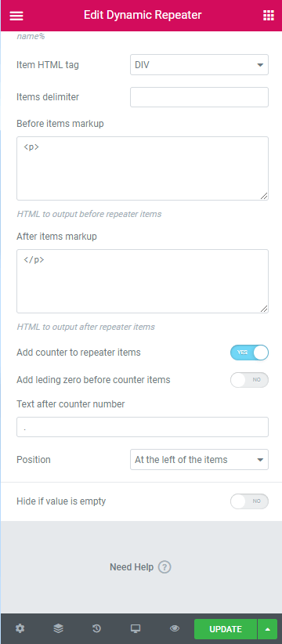Click the Need Help question mark icon
Screen dimensions: 282x644
pyautogui.click(x=164, y=567)
